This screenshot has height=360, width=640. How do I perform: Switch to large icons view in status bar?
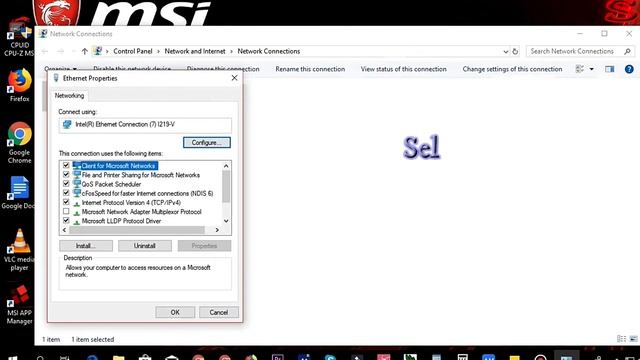tap(633, 339)
